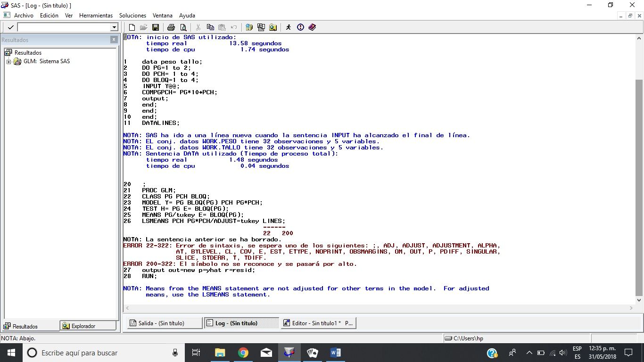Open the SAS Help book icon

click(312, 27)
